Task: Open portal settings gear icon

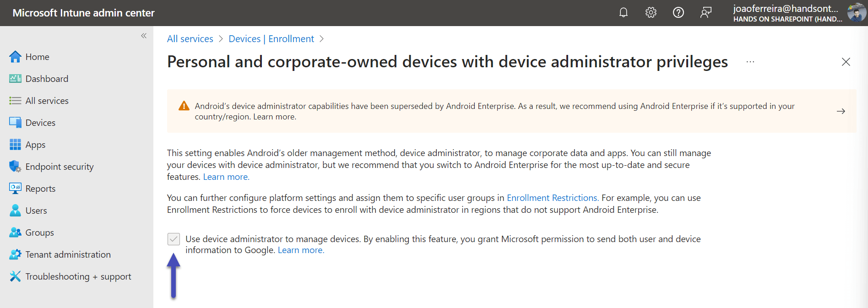Action: (x=651, y=13)
